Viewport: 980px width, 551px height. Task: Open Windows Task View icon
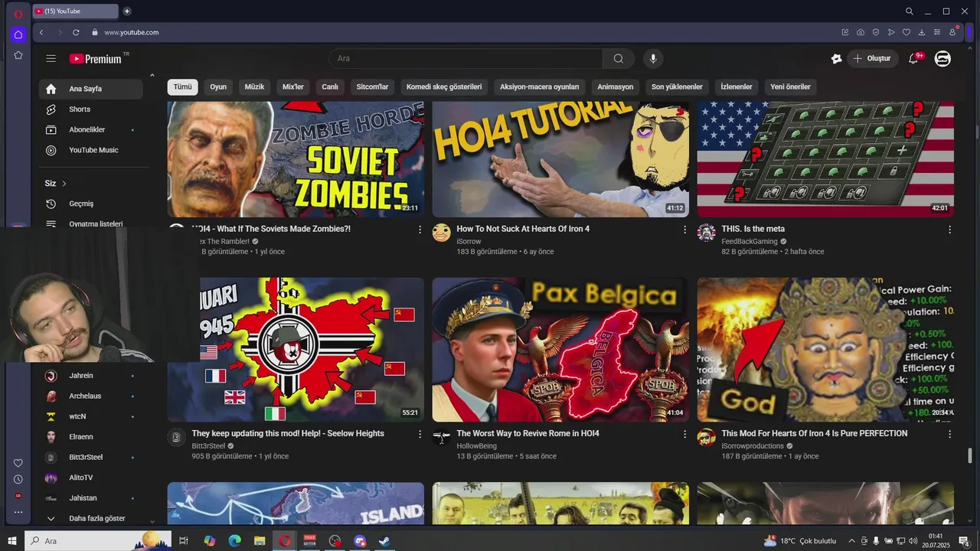(184, 541)
